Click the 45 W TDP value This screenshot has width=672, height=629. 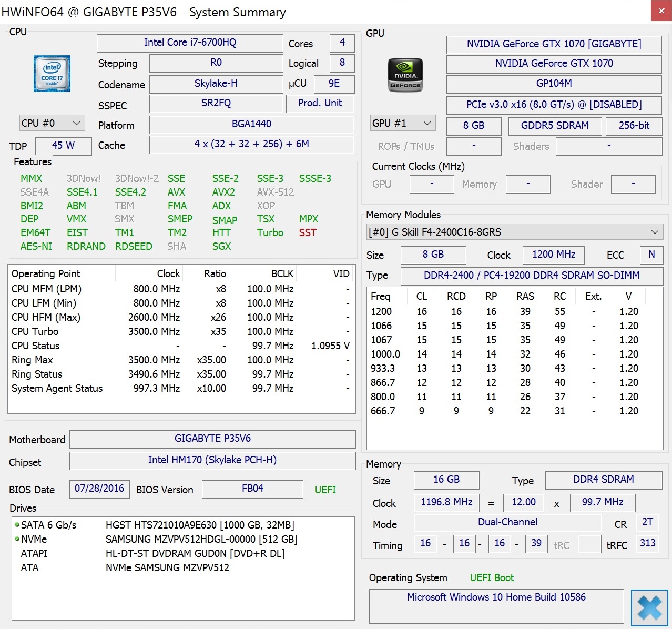pos(63,146)
